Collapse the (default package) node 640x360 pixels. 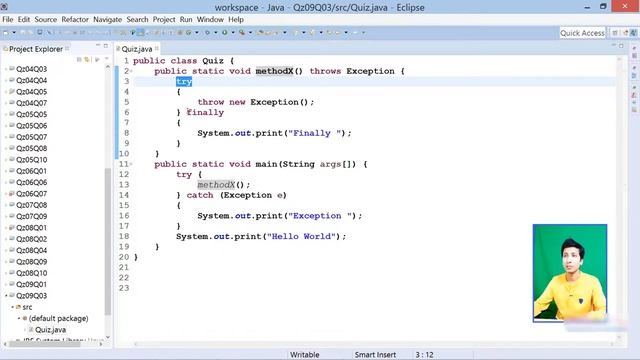(19, 318)
